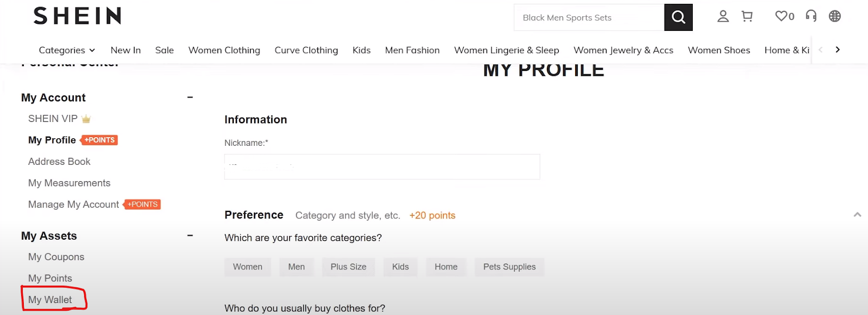Open the Men Fashion menu item
868x315 pixels.
(x=412, y=50)
